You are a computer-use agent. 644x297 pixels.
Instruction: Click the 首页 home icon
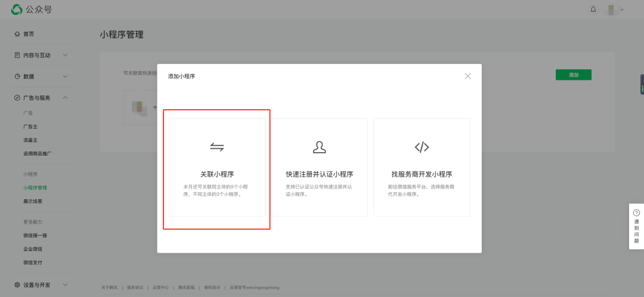pos(17,33)
